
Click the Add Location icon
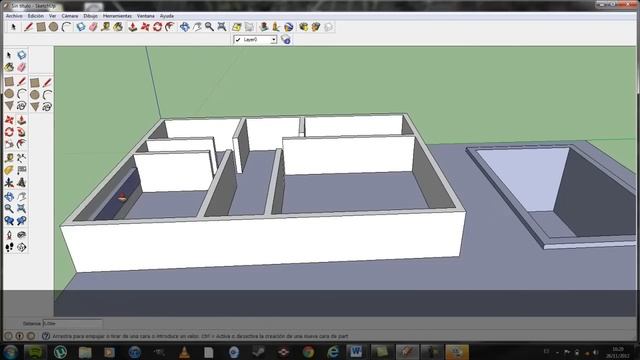pyautogui.click(x=236, y=27)
